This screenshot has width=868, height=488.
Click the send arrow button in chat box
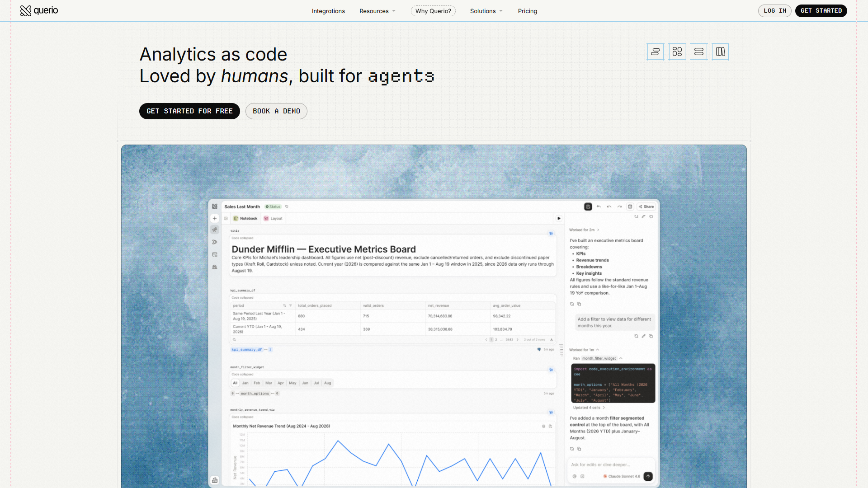(x=648, y=476)
